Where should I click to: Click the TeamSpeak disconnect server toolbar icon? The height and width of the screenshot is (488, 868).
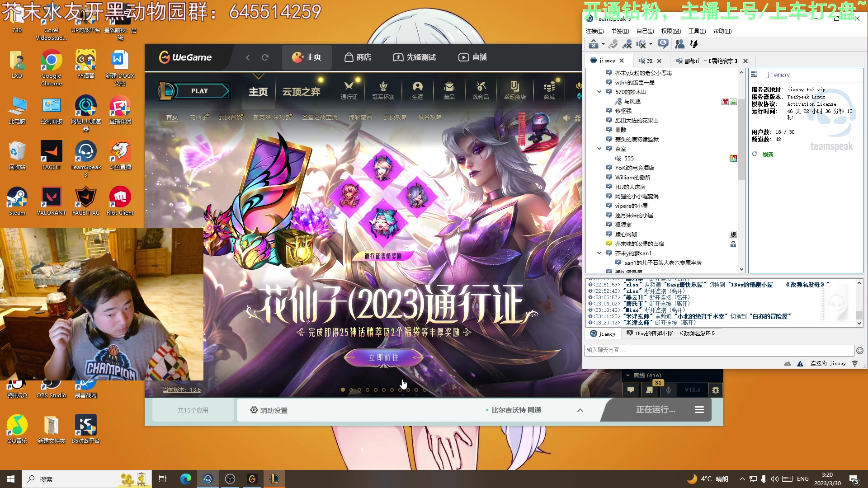coord(593,44)
